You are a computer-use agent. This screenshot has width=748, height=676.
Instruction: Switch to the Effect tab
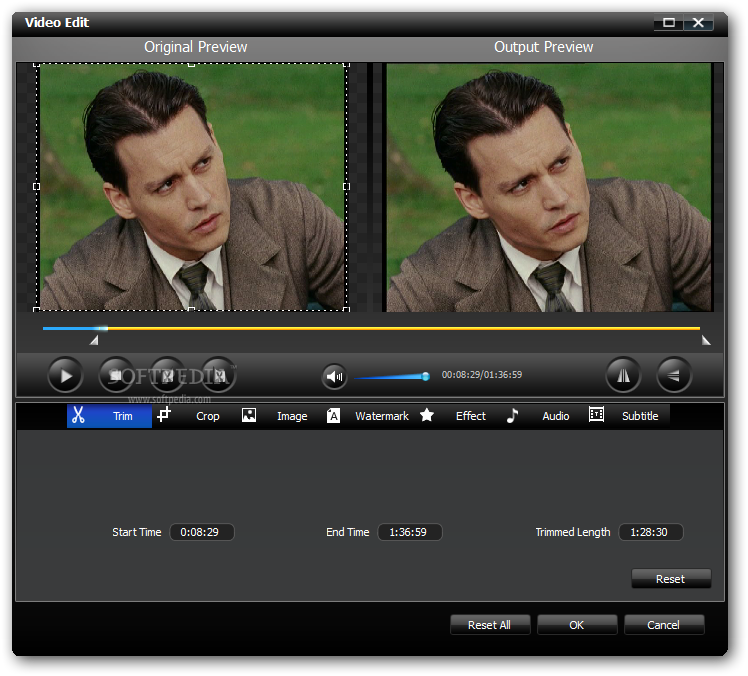coord(458,416)
